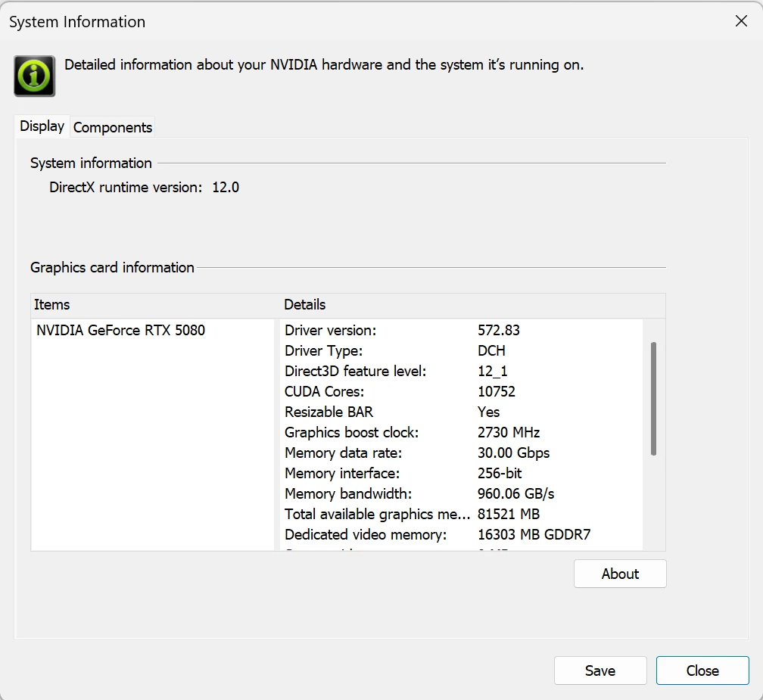Click the Resizable BAR value Yes
Screen dimensions: 763x700
click(x=488, y=412)
